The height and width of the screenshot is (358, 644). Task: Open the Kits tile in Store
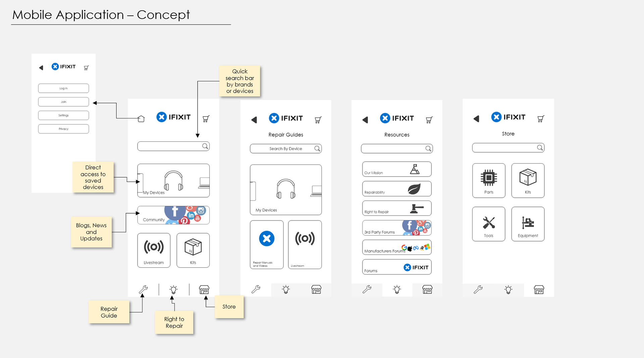pos(528,180)
